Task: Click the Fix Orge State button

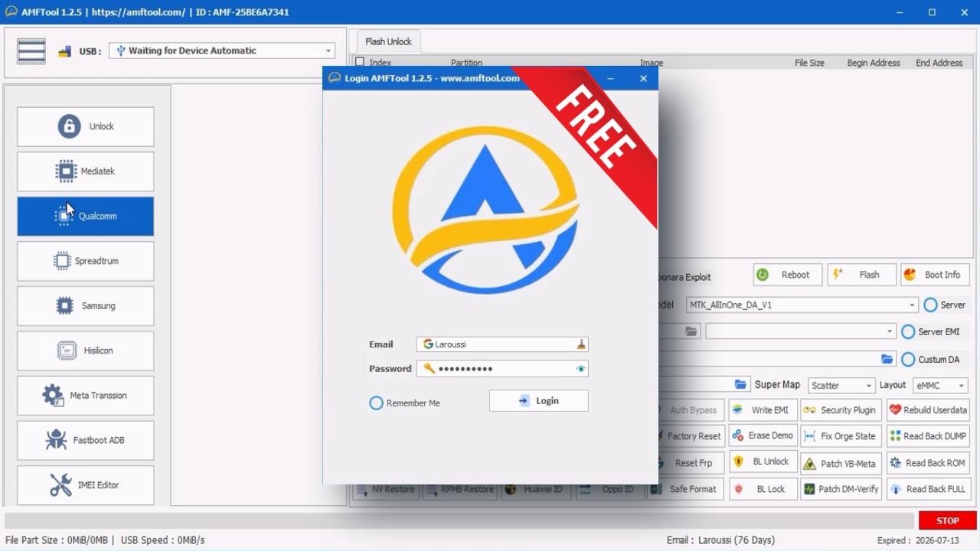Action: tap(841, 435)
